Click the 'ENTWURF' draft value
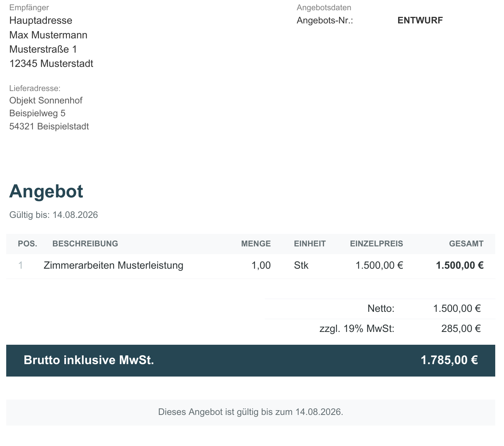504x446 pixels. pos(420,20)
